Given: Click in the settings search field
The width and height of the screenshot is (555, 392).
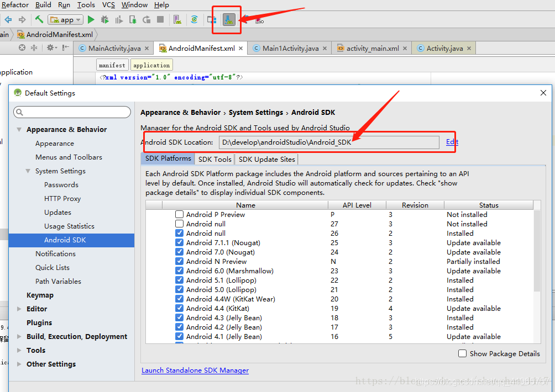Looking at the screenshot, I should (72, 112).
